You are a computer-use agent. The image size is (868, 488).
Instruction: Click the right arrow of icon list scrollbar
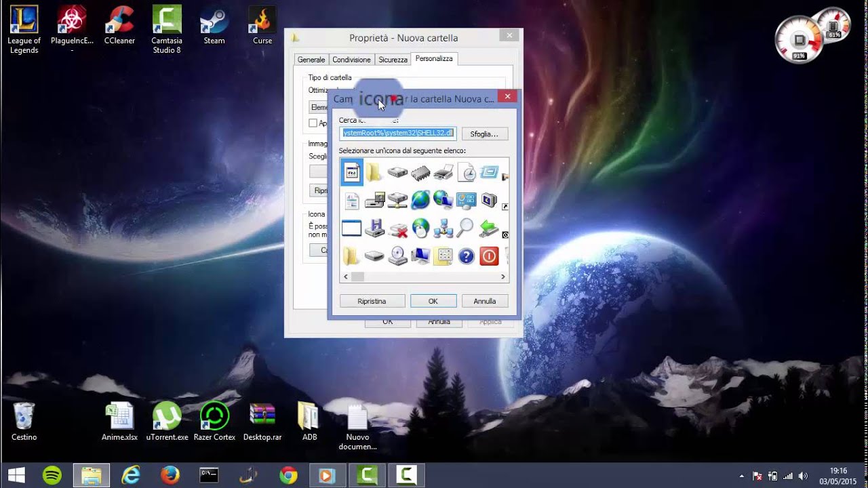coord(503,277)
